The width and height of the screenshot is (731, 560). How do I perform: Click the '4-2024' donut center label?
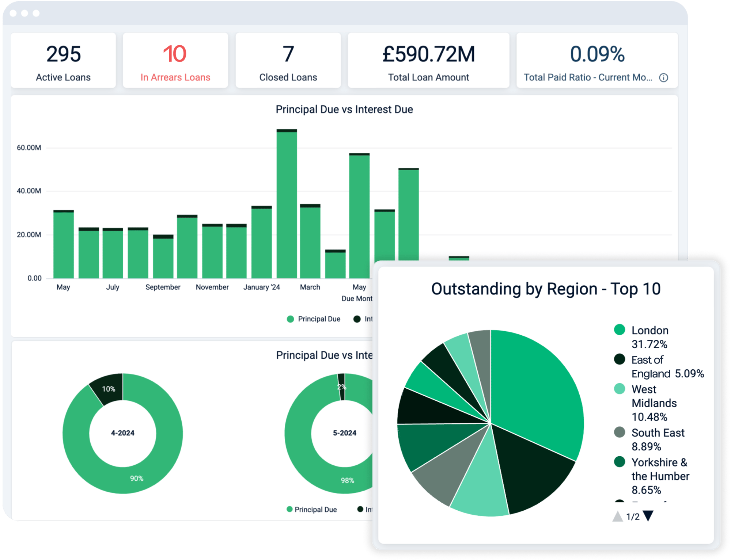click(123, 433)
